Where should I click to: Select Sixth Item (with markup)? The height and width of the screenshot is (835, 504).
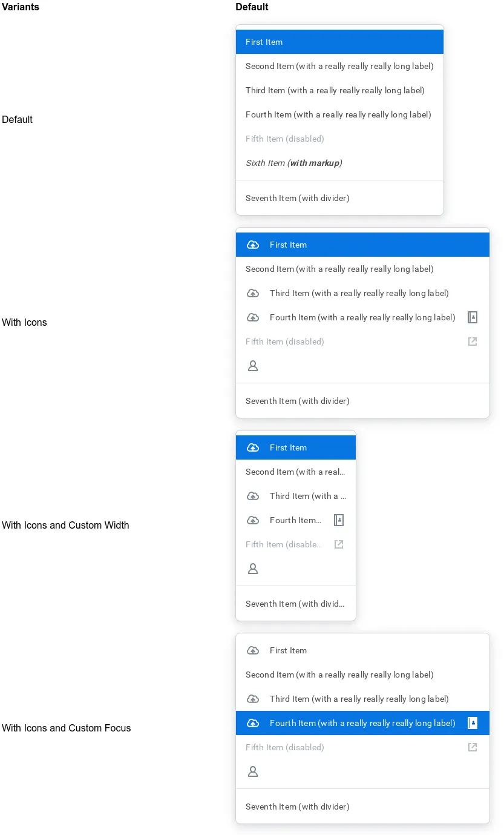click(339, 163)
